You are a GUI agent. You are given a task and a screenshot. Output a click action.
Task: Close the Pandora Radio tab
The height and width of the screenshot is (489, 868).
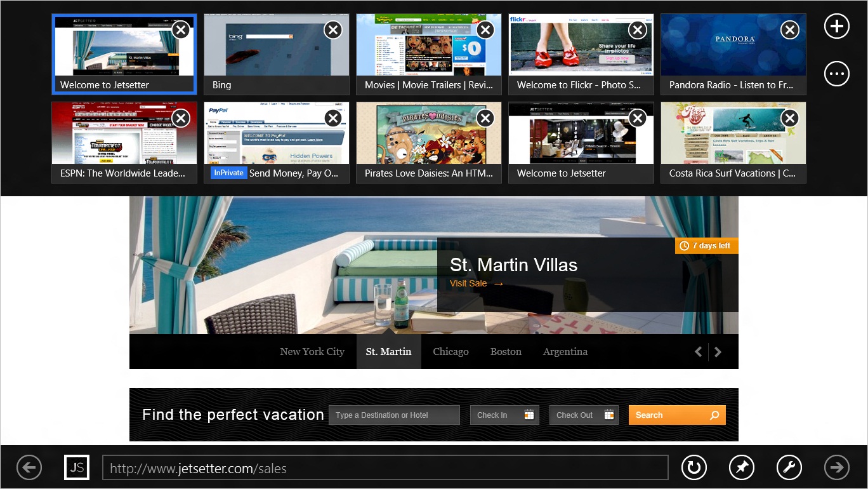789,30
